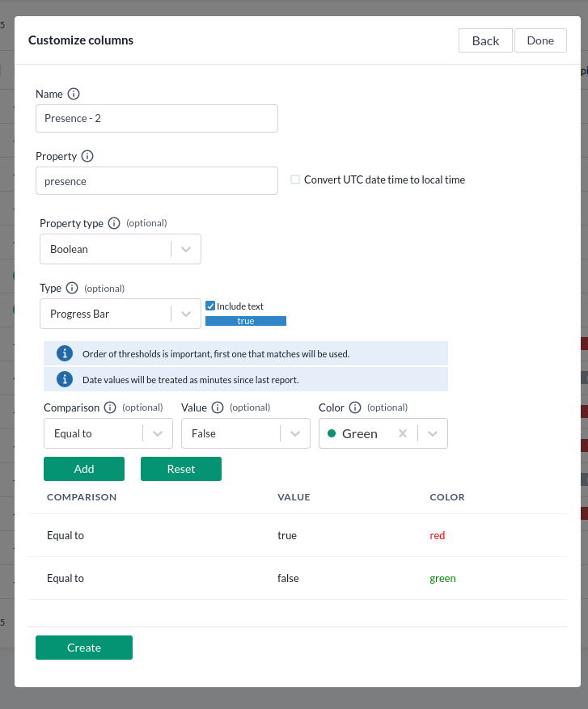Click the blue progress bar preview
588x709 pixels.
[245, 321]
